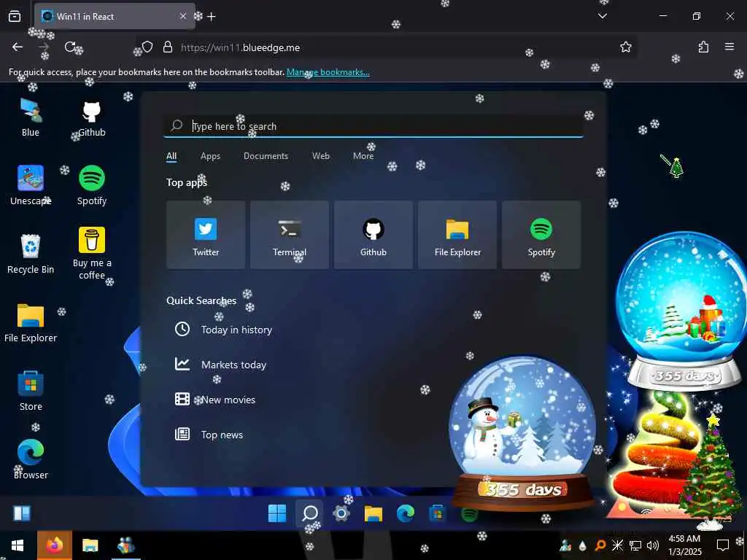
Task: Open File Explorer tile in Top apps
Action: pyautogui.click(x=457, y=236)
